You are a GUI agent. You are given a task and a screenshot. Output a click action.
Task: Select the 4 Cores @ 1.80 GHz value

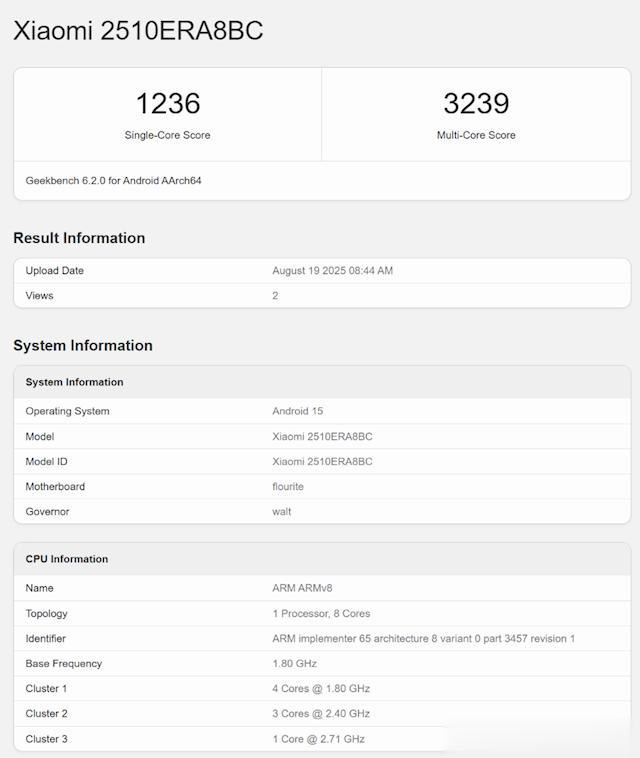321,689
